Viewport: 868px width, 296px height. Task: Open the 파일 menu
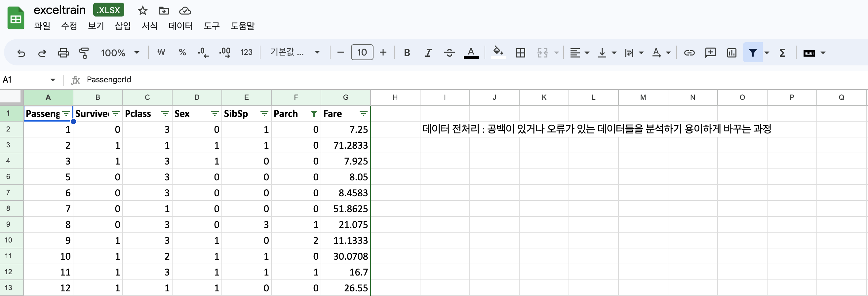(42, 26)
